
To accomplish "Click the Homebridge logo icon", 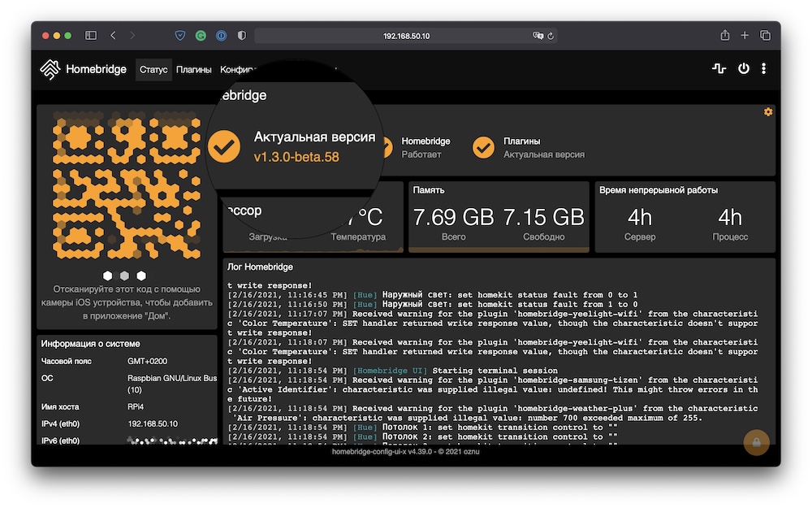I will [50, 69].
